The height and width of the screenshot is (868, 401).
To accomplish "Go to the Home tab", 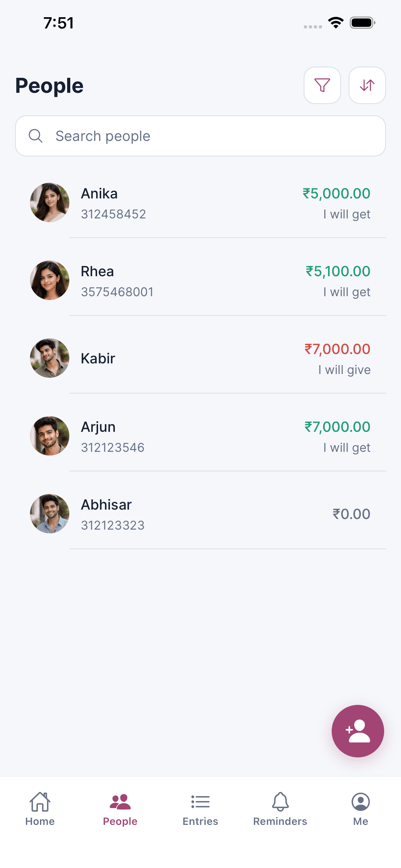I will [x=40, y=808].
